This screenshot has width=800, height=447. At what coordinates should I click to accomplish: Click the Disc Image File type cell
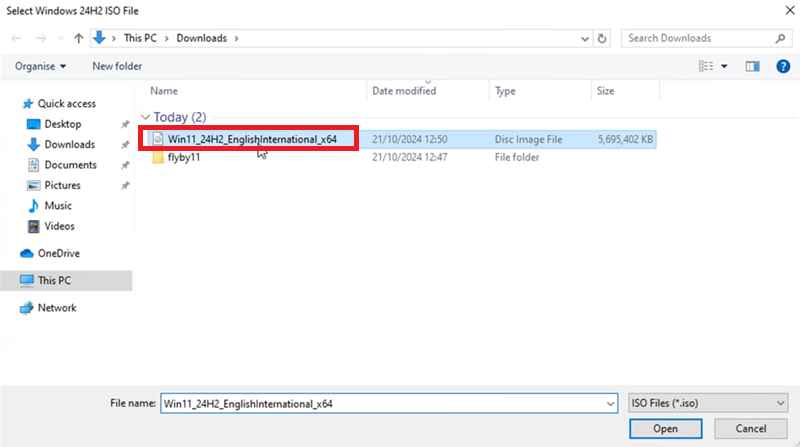click(x=528, y=139)
